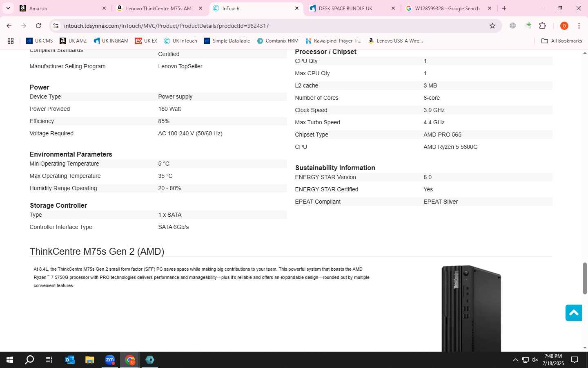Open the network tray icon

pos(526,360)
